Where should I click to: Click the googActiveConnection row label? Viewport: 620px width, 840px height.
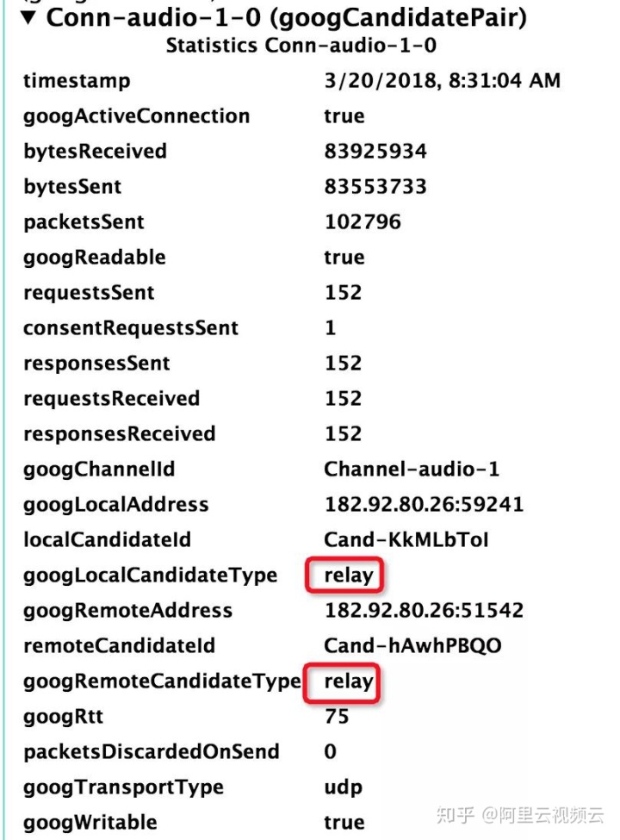[x=136, y=116]
